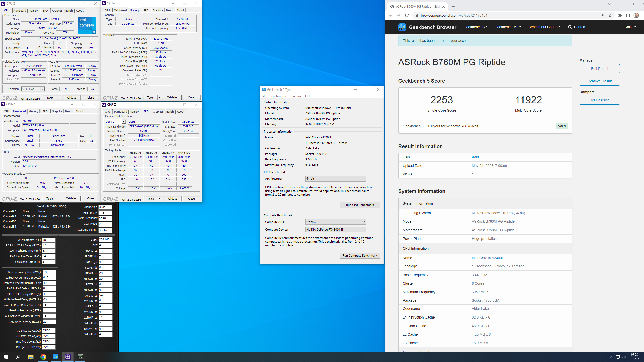This screenshot has height=362, width=644.
Task: Open Windows search from taskbar
Action: tap(18, 357)
